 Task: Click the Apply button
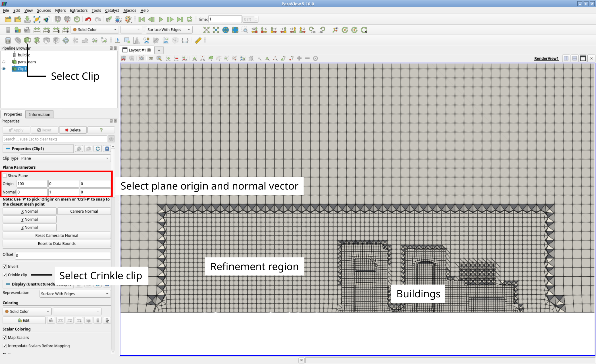click(16, 130)
